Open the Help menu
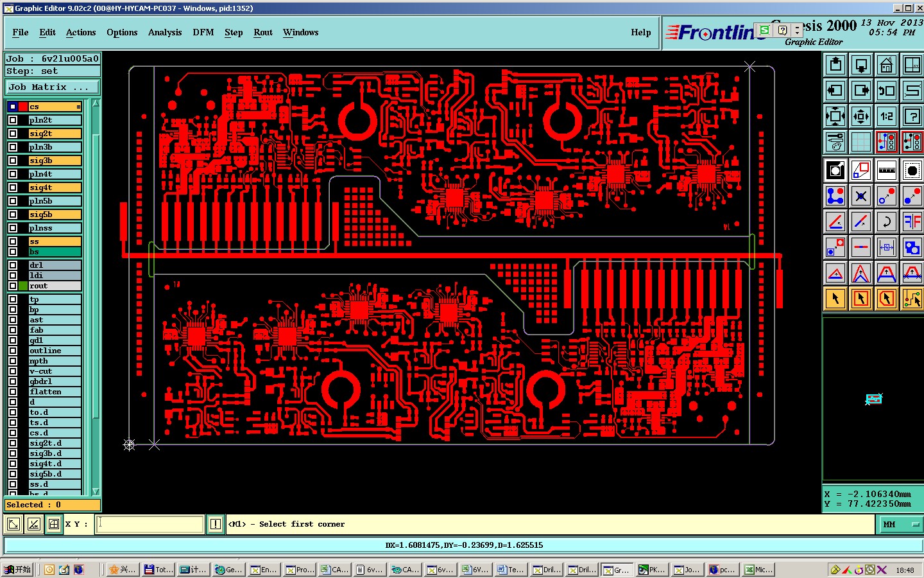Image resolution: width=924 pixels, height=578 pixels. [641, 32]
